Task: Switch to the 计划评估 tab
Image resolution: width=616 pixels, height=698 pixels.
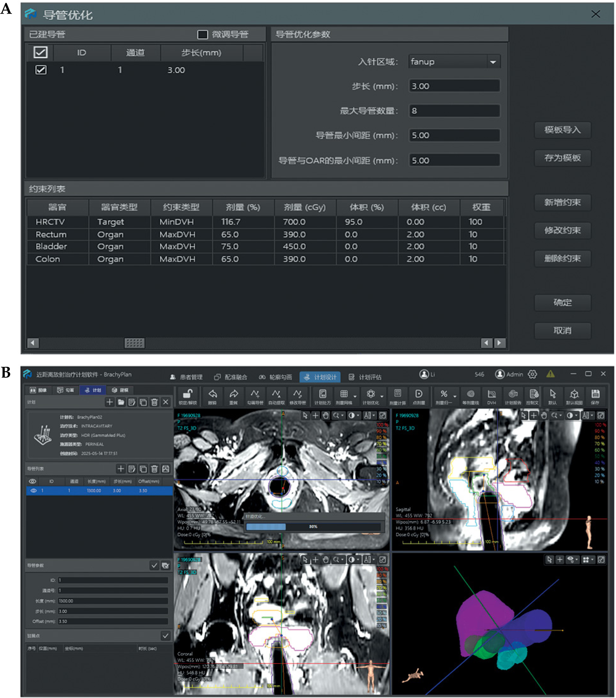Action: click(365, 377)
